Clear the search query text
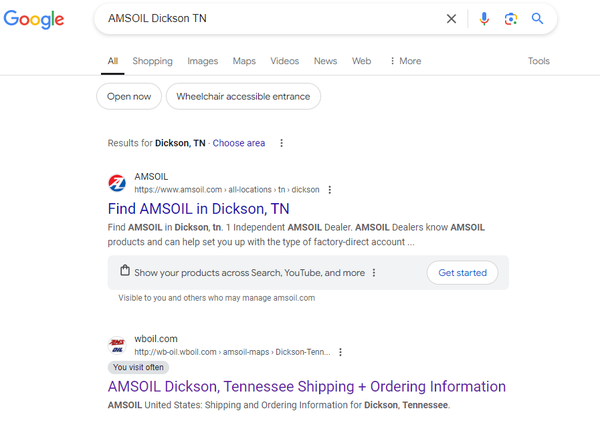The image size is (600, 443). coord(451,19)
